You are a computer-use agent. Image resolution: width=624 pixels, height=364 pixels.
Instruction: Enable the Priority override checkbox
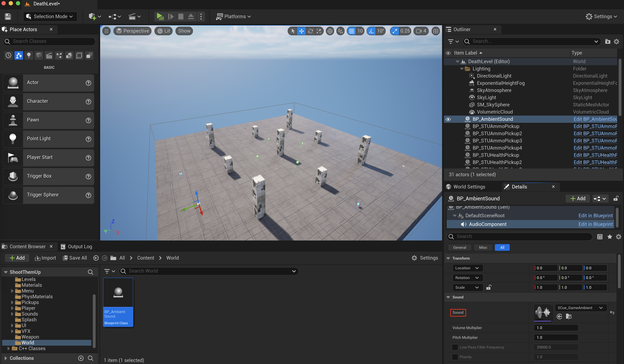point(455,357)
